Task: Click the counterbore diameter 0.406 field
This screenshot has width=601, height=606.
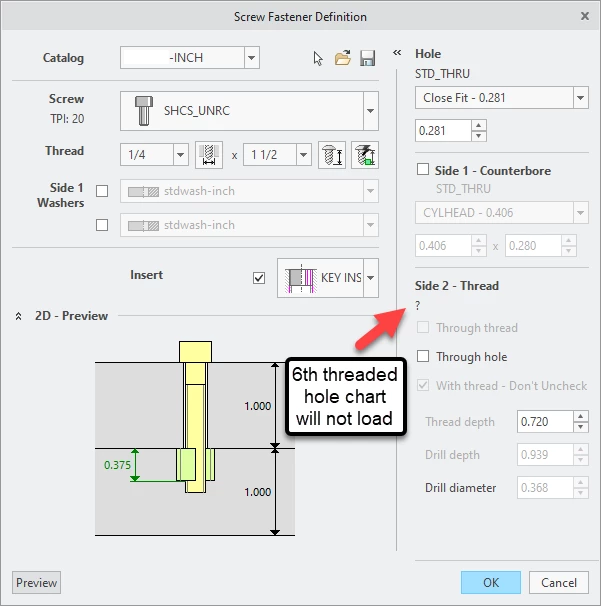Action: click(443, 245)
